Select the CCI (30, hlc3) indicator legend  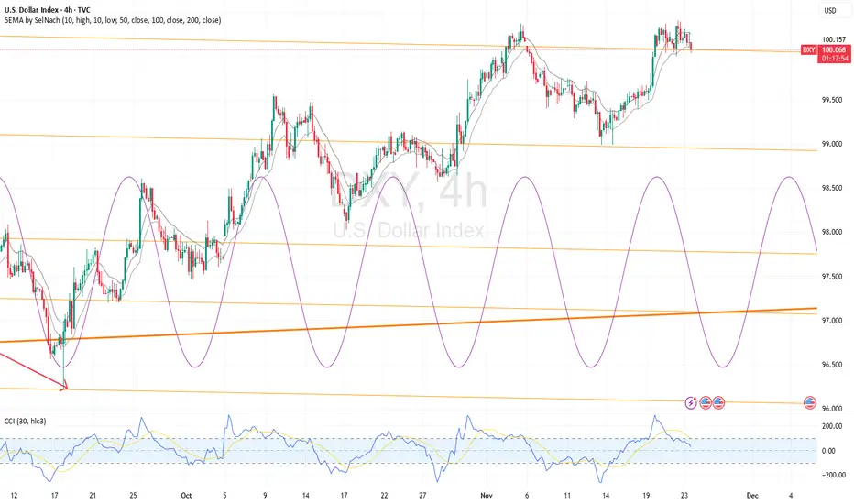pyautogui.click(x=25, y=422)
